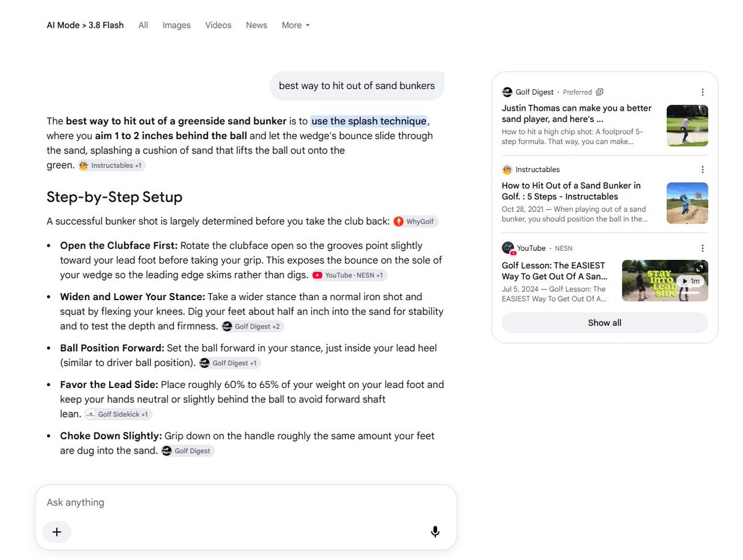The height and width of the screenshot is (560, 743).
Task: Click the 'Favor the Lead Side:' text
Action: 109,385
